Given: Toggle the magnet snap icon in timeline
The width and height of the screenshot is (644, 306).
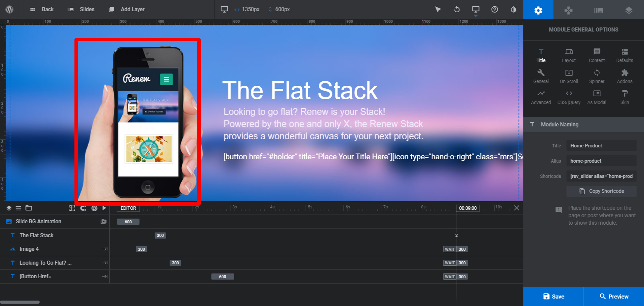Looking at the screenshot, I should [83, 208].
